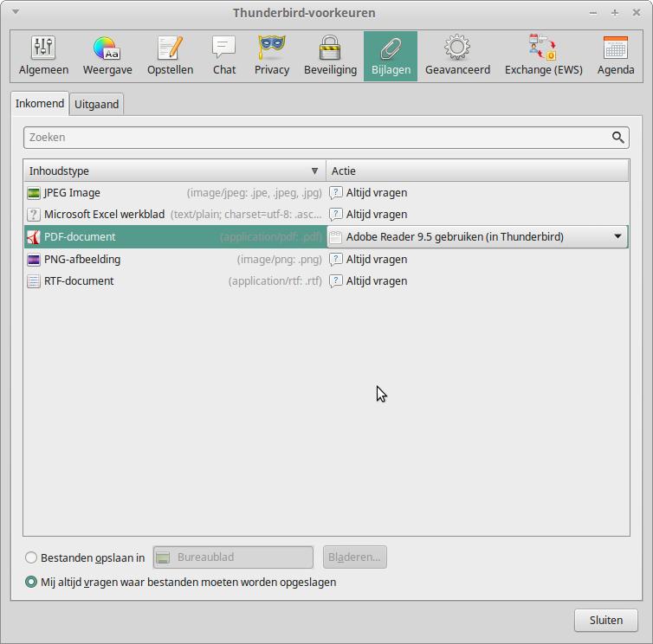Click the Microsoft Excel werkblad question icon
653x644 pixels.
[33, 215]
